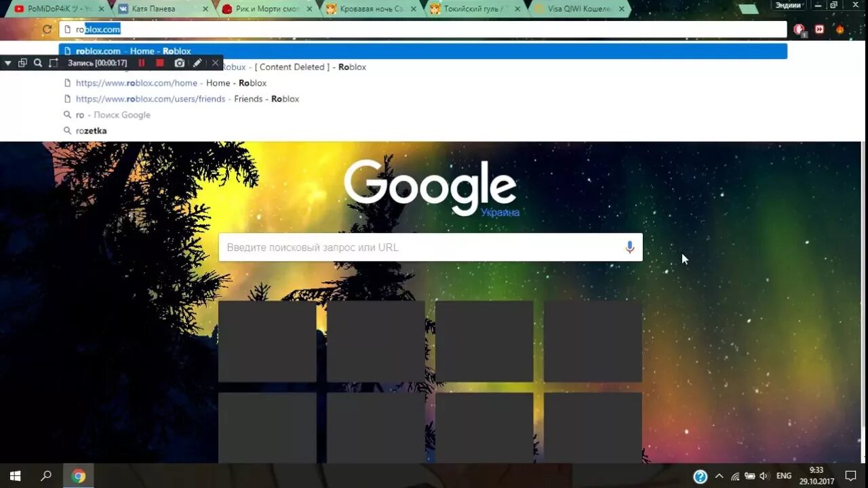Open the network Wi-Fi tray icon

pyautogui.click(x=735, y=476)
